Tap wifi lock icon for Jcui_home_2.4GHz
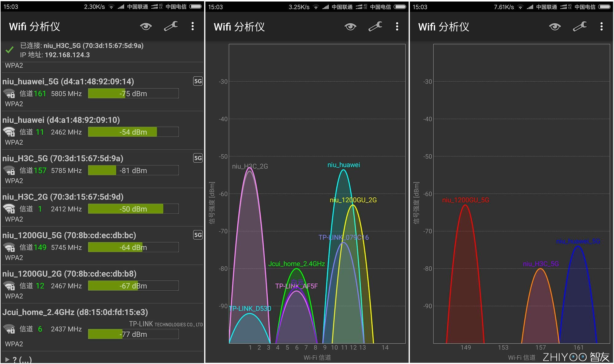The image size is (614, 364). click(9, 329)
